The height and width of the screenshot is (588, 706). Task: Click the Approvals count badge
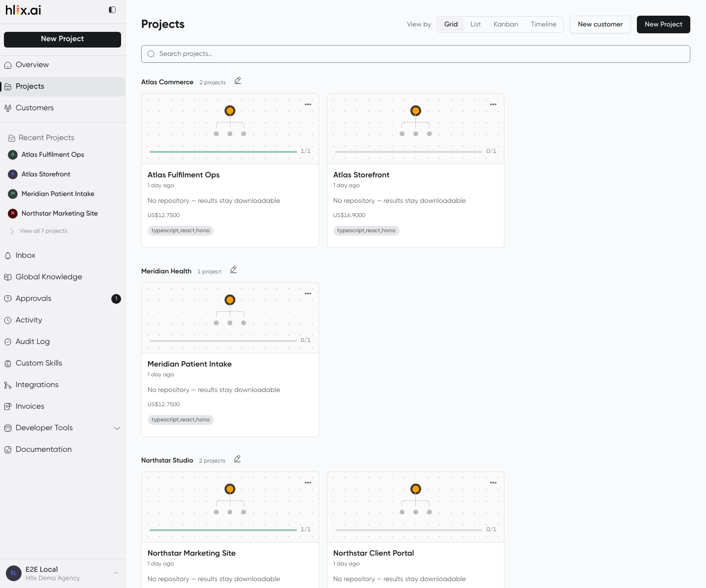click(116, 299)
